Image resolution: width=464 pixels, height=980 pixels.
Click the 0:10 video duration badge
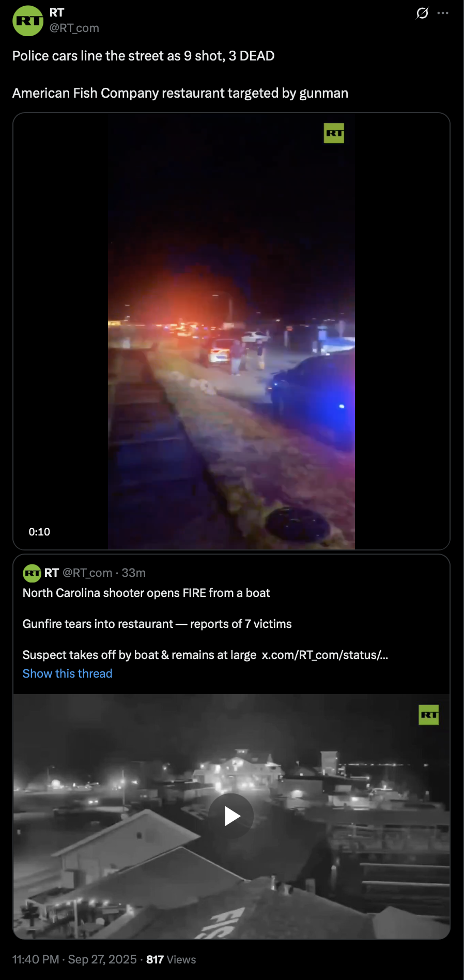pyautogui.click(x=39, y=532)
